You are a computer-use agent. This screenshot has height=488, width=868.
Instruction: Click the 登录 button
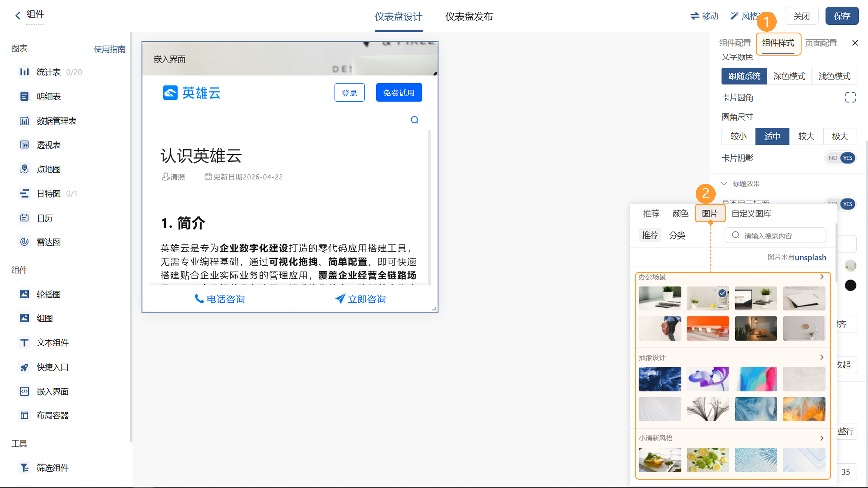(349, 93)
